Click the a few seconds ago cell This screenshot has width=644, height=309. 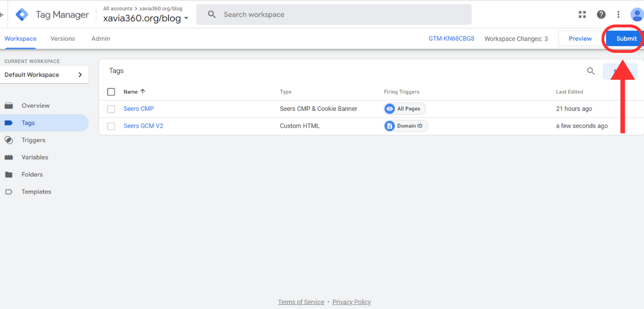582,126
